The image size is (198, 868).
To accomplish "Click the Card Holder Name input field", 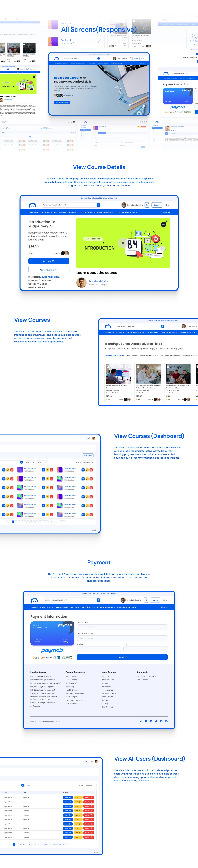I will 122,638.
